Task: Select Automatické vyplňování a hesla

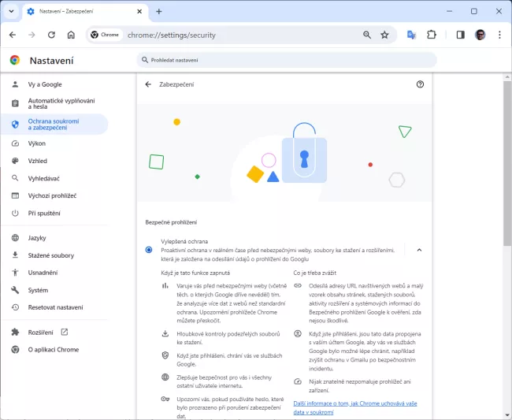Action: click(x=61, y=103)
